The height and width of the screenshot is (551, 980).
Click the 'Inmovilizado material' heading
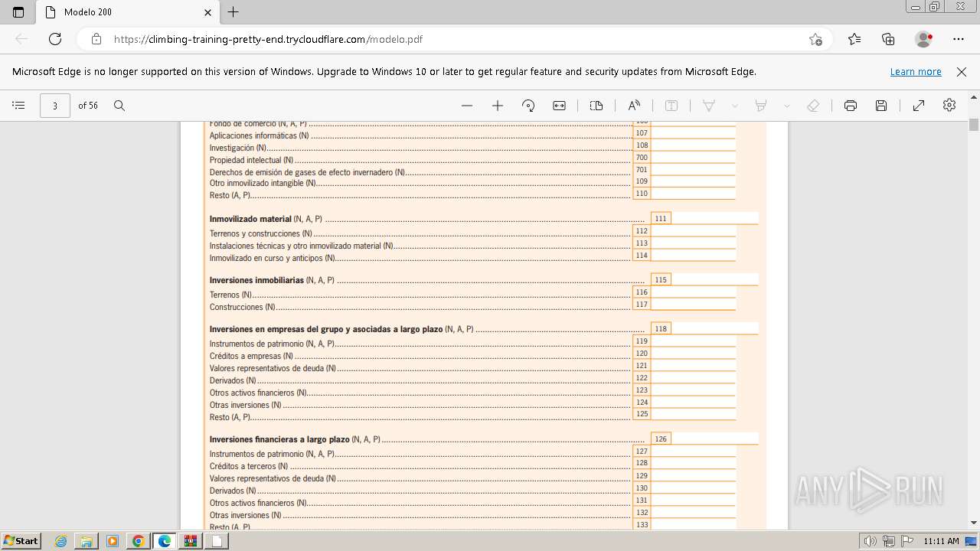(250, 219)
